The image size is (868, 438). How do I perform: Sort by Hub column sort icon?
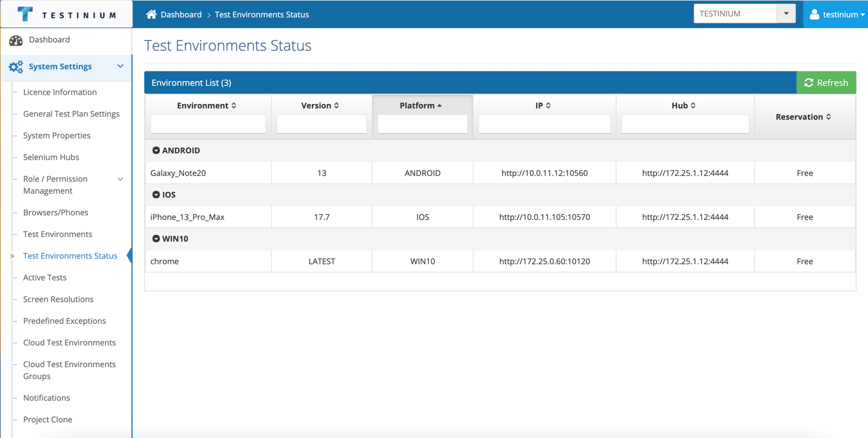pyautogui.click(x=693, y=106)
